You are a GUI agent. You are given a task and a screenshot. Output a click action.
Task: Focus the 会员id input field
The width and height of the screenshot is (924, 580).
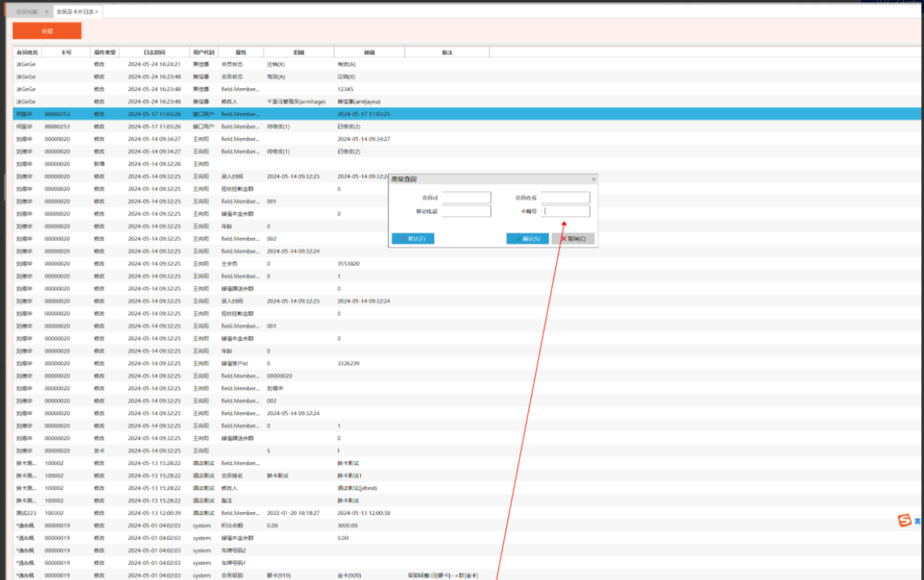(466, 197)
